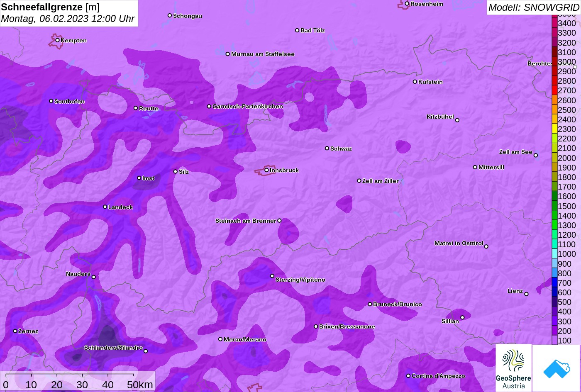Select the Kufstein location marker dot
This screenshot has width=581, height=392.
click(415, 82)
